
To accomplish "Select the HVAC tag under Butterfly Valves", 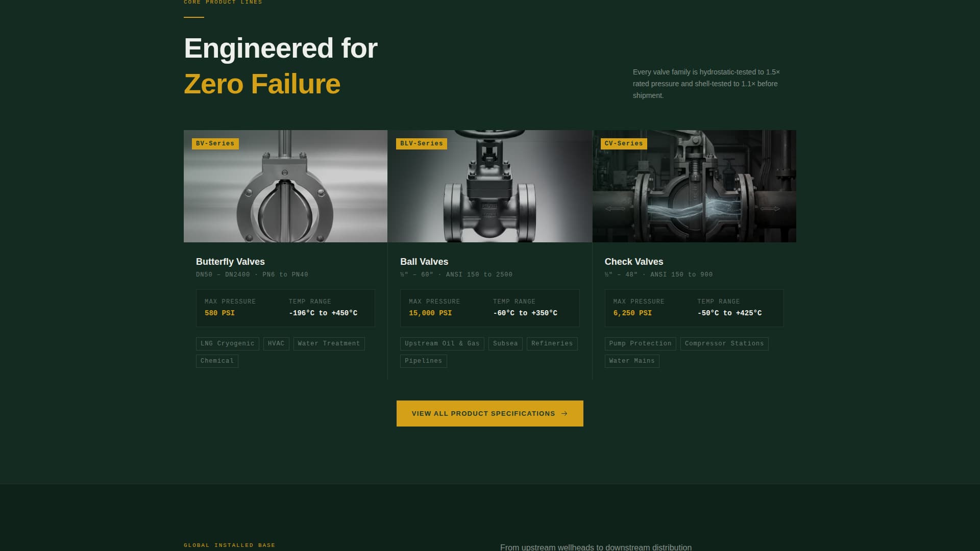I will (x=276, y=343).
